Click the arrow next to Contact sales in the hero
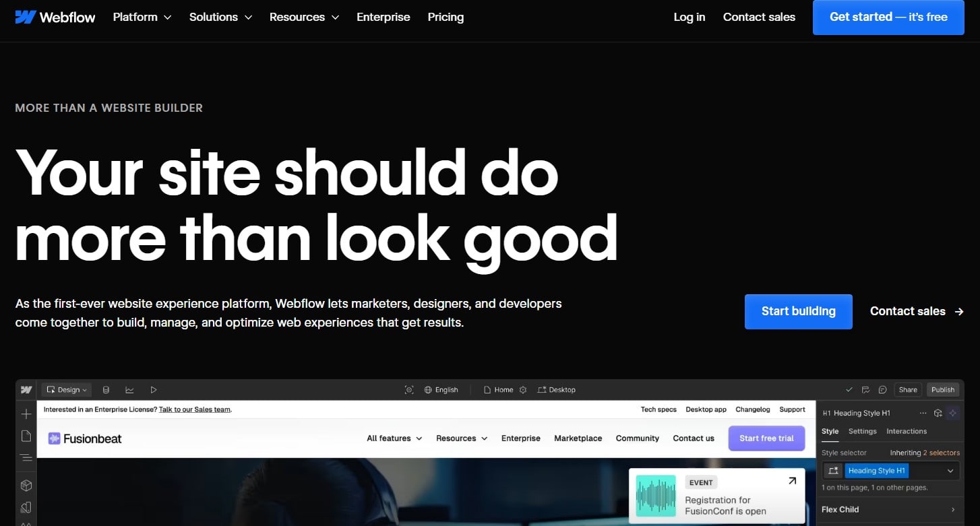Screen dimensions: 980x526 pos(959,311)
